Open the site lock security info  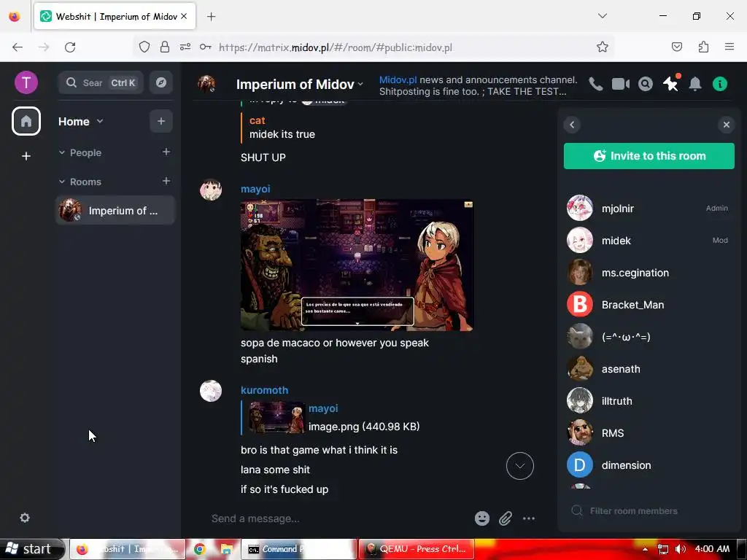tap(165, 47)
